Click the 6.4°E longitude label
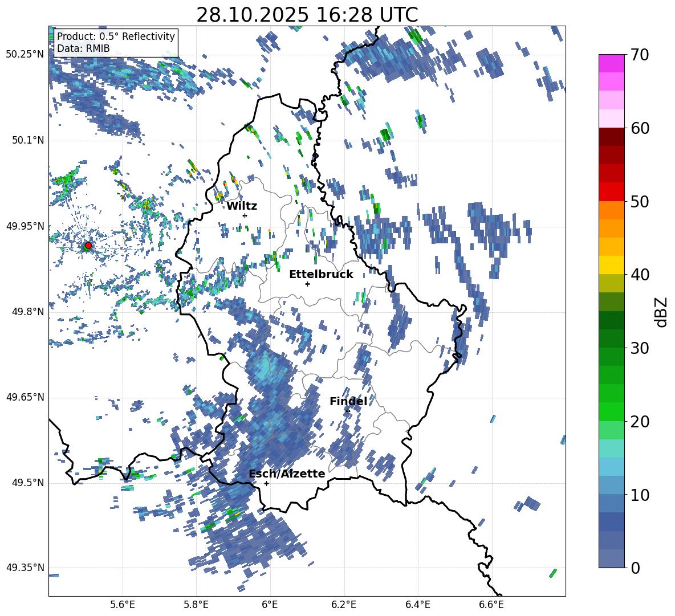This screenshot has height=616, width=675. (x=417, y=605)
